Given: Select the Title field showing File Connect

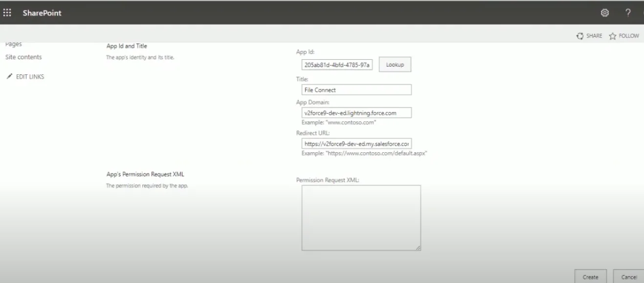Looking at the screenshot, I should point(356,90).
